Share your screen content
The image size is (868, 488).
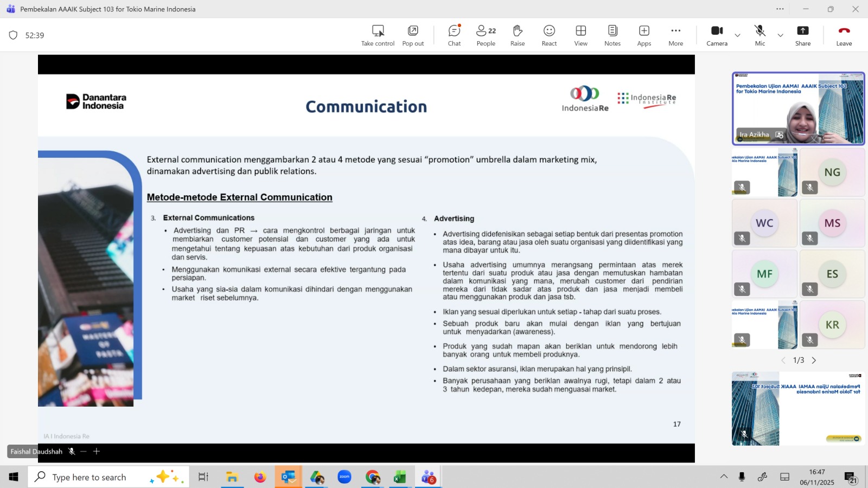[803, 35]
